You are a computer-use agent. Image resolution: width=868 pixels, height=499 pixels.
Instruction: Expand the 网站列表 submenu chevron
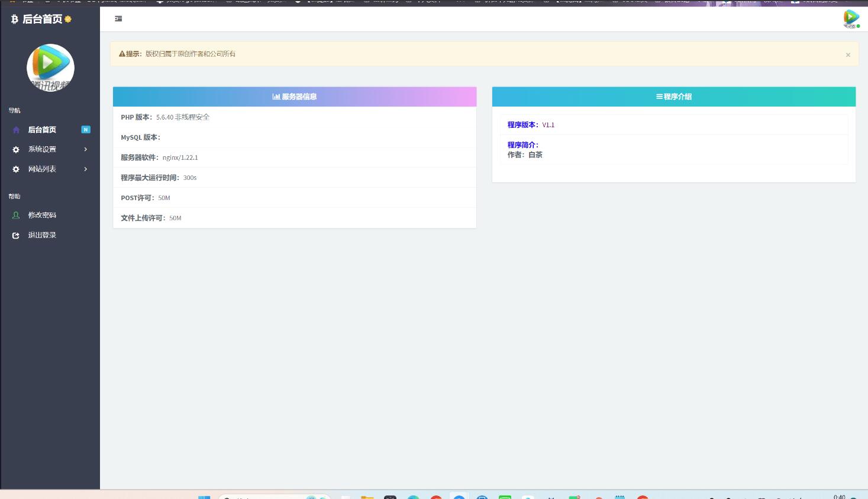point(86,169)
